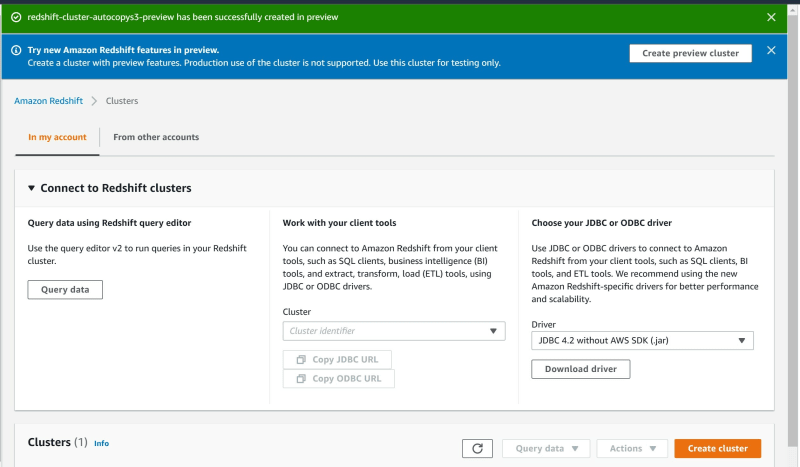Copy the ODBC URL
Screen dimensions: 800x467
[339, 379]
